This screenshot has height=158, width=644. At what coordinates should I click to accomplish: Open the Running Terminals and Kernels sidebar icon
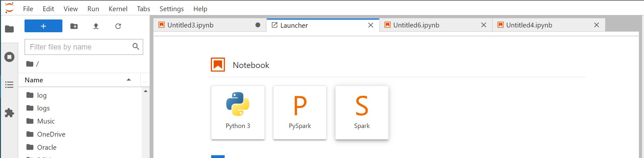(x=10, y=57)
